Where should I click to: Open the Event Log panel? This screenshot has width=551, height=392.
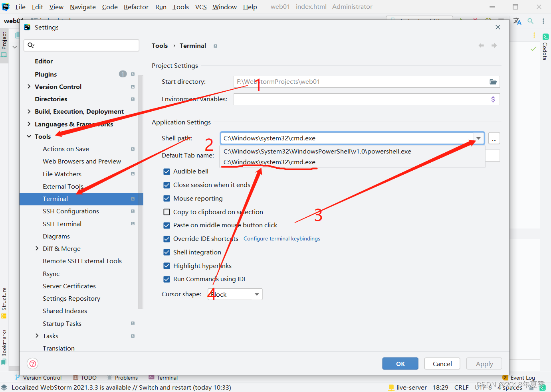[x=519, y=378]
